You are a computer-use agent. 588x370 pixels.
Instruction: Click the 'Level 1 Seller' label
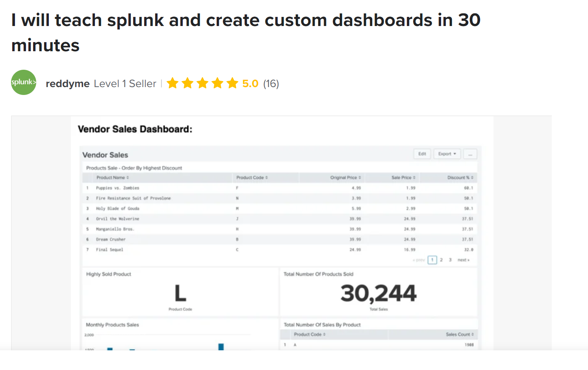point(125,84)
